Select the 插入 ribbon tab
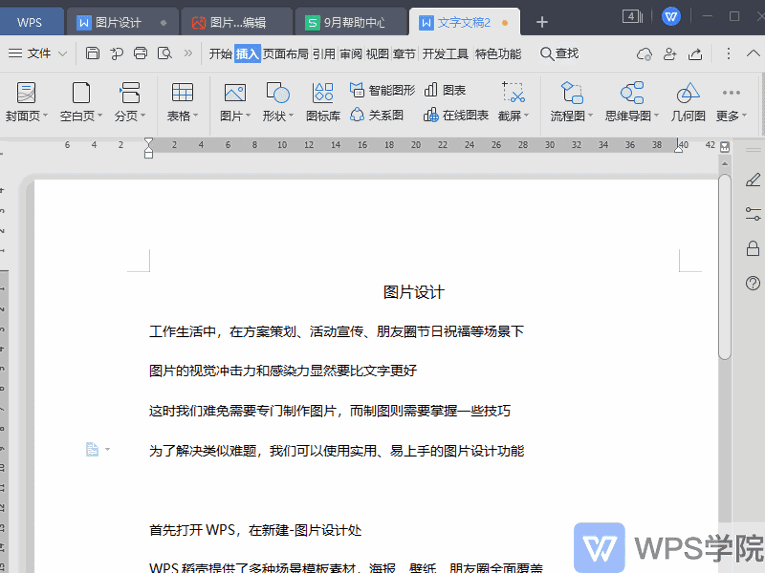Image resolution: width=765 pixels, height=573 pixels. point(247,53)
